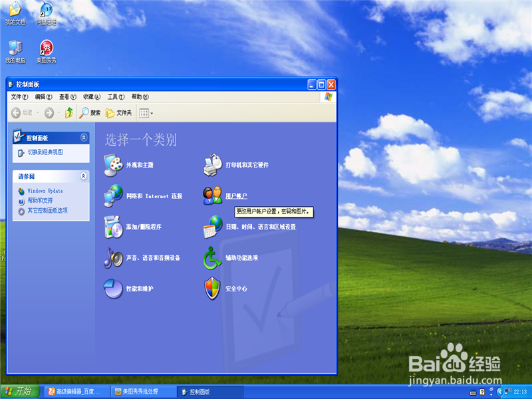Open the 打印机和其它硬件 printer icon
This screenshot has height=399, width=532.
pos(212,165)
